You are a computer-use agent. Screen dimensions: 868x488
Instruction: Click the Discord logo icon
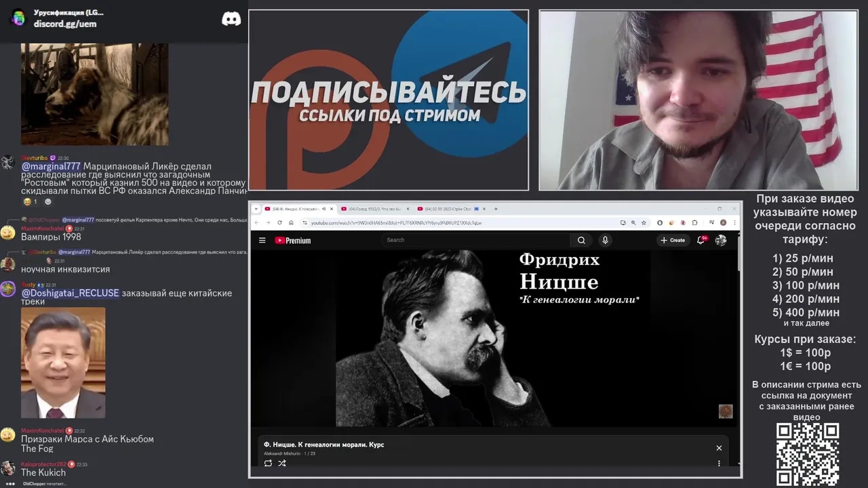231,19
